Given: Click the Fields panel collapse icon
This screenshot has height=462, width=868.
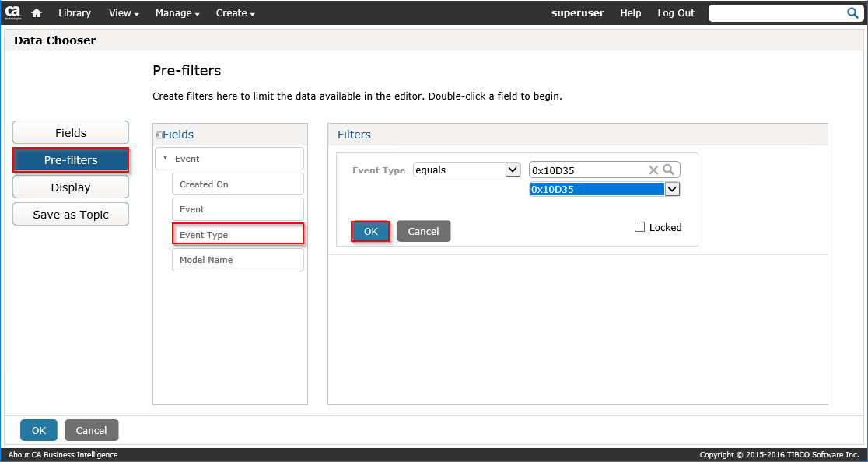Looking at the screenshot, I should click(x=159, y=135).
